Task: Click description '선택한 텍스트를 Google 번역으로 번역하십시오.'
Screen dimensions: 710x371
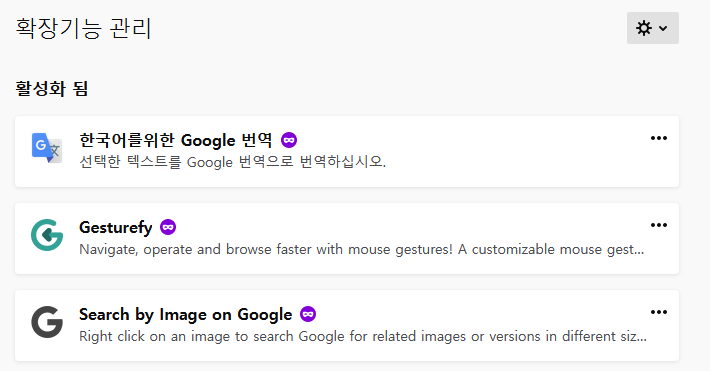Action: pyautogui.click(x=233, y=162)
